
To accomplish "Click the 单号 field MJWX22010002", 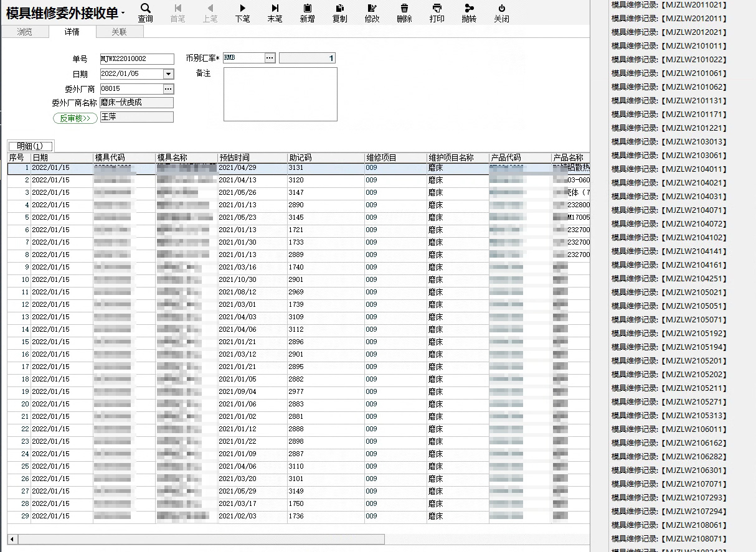I will click(x=137, y=58).
